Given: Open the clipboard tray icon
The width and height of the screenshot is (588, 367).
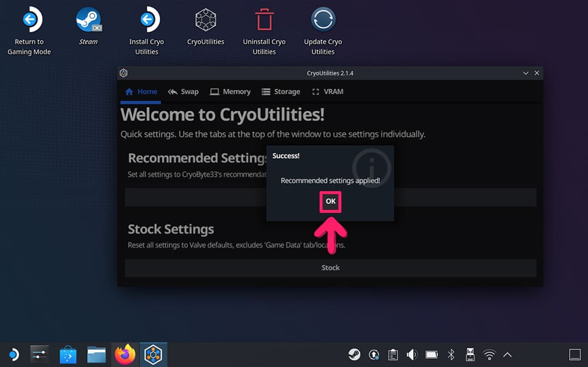Looking at the screenshot, I should tap(393, 355).
